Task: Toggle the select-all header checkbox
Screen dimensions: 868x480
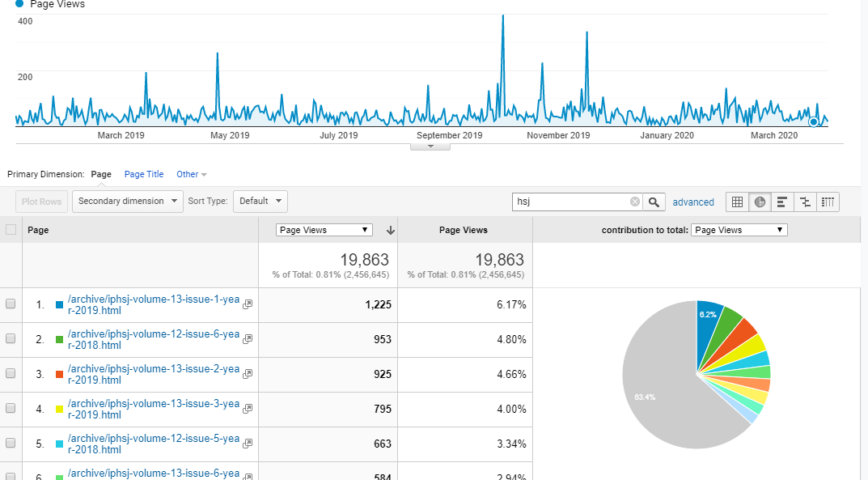Action: (11, 230)
